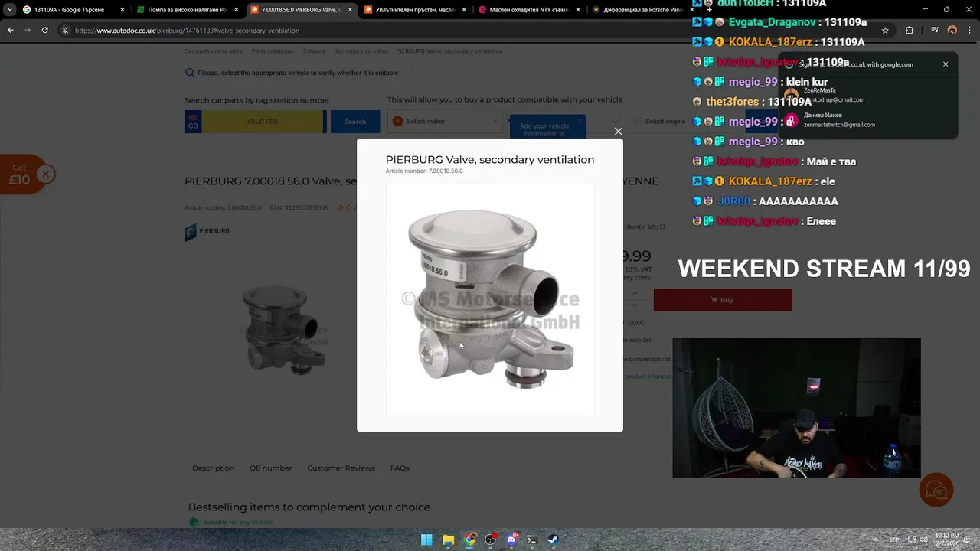Close the PIERBURG valve image popup
Viewport: 980px width, 551px height.
(618, 131)
